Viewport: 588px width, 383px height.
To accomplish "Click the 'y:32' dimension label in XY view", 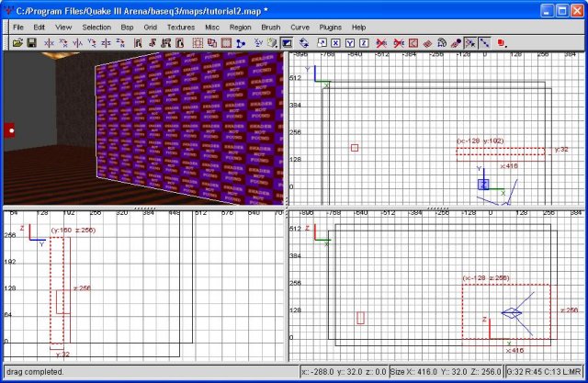I will coord(561,149).
